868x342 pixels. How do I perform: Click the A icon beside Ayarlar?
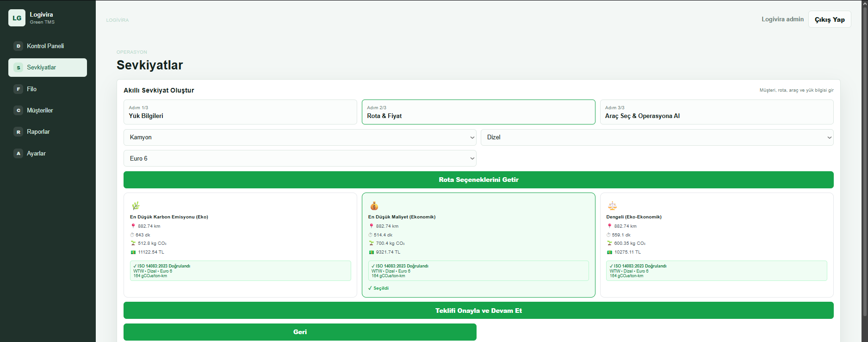[19, 153]
